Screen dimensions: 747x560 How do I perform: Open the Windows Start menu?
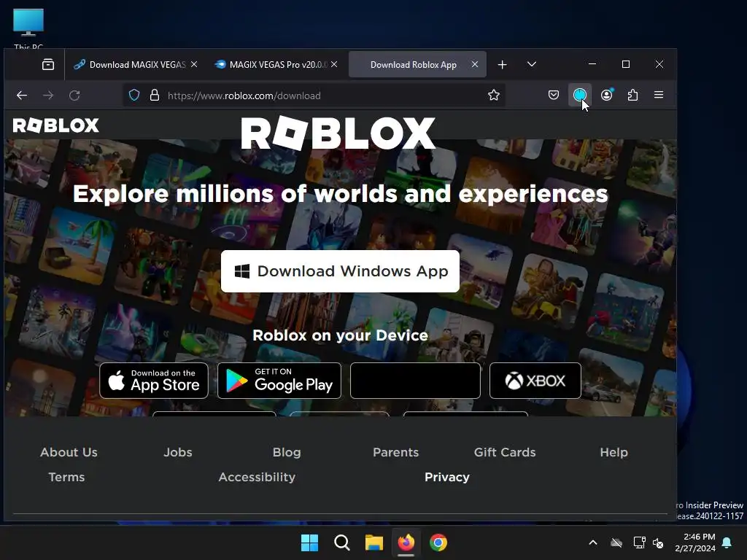point(309,542)
